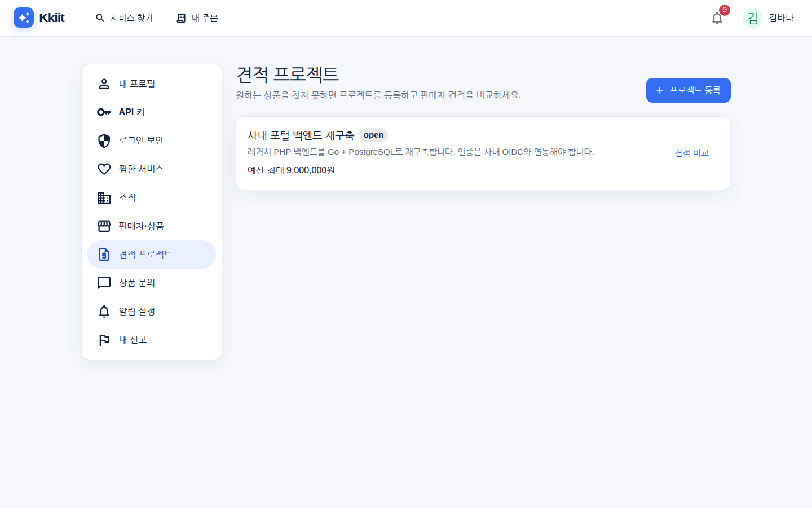Click the receipt icon beside 내 주문
The image size is (812, 508).
click(x=181, y=18)
